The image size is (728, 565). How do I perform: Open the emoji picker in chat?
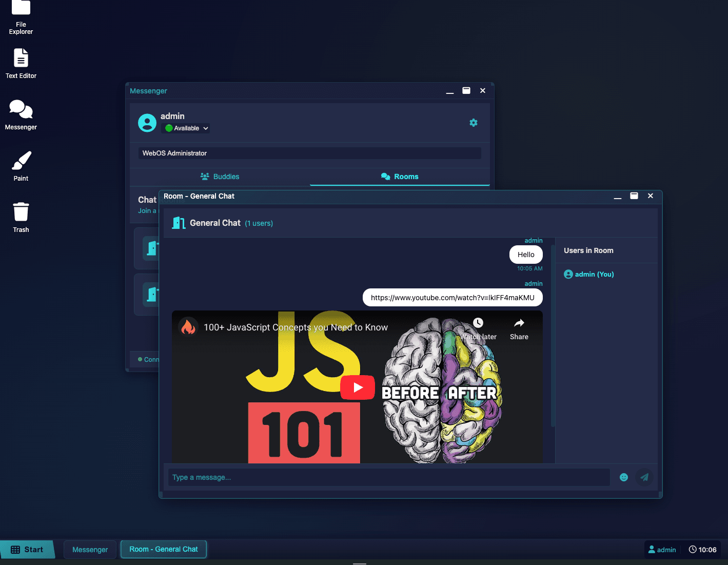[x=624, y=477]
